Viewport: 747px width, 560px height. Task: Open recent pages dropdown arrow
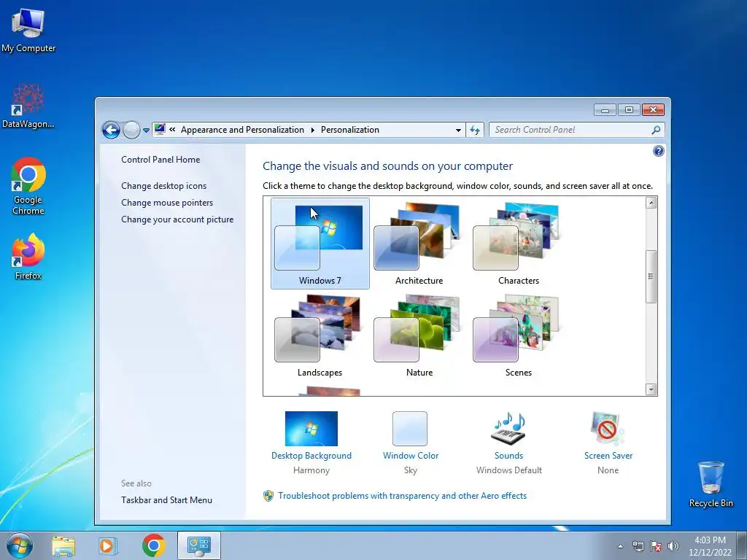click(x=146, y=130)
